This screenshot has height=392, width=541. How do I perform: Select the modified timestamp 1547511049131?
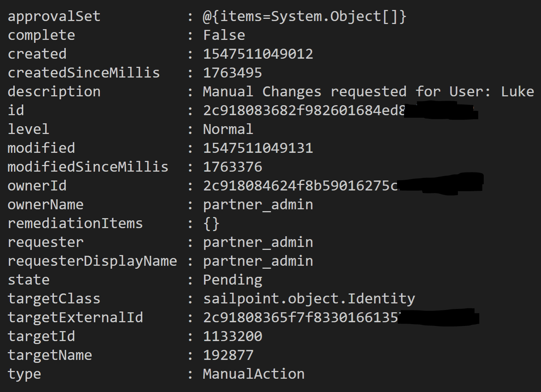(258, 148)
